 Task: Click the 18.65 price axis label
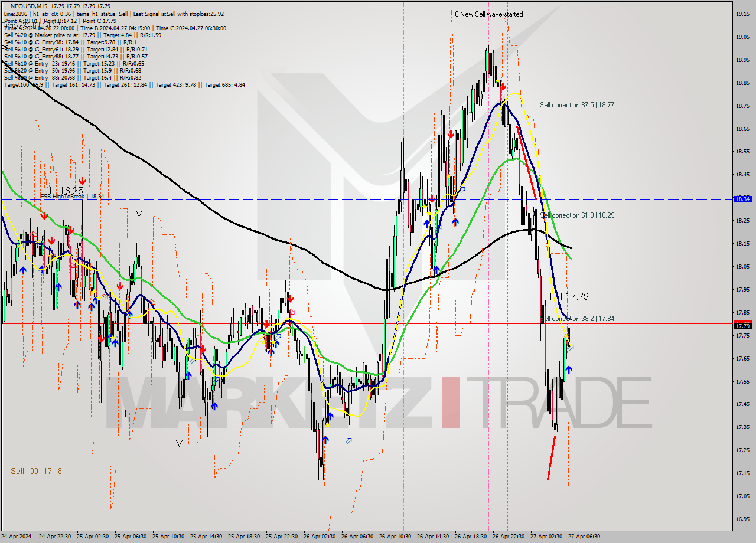[742, 129]
